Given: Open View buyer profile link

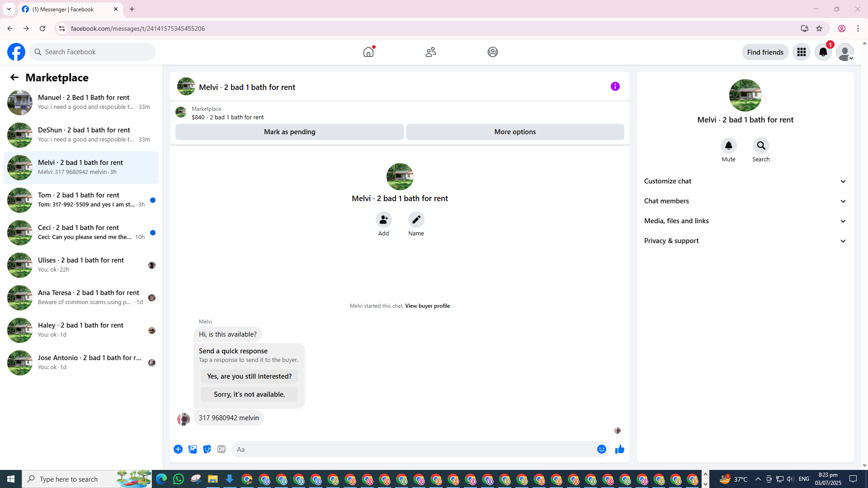Looking at the screenshot, I should (427, 306).
